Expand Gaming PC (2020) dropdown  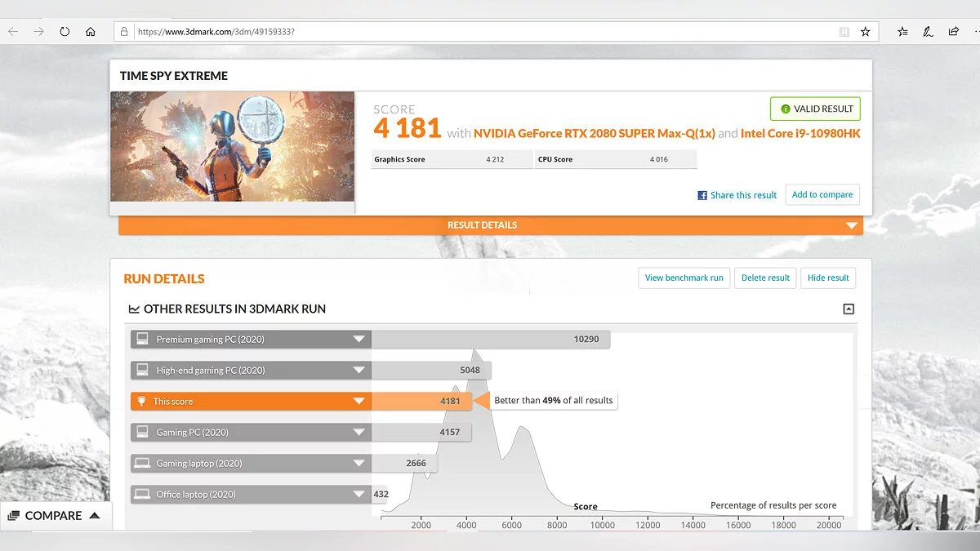(359, 432)
